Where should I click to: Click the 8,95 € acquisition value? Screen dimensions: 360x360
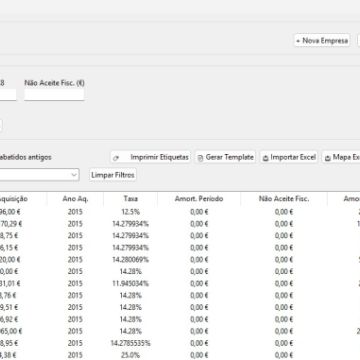click(9, 343)
